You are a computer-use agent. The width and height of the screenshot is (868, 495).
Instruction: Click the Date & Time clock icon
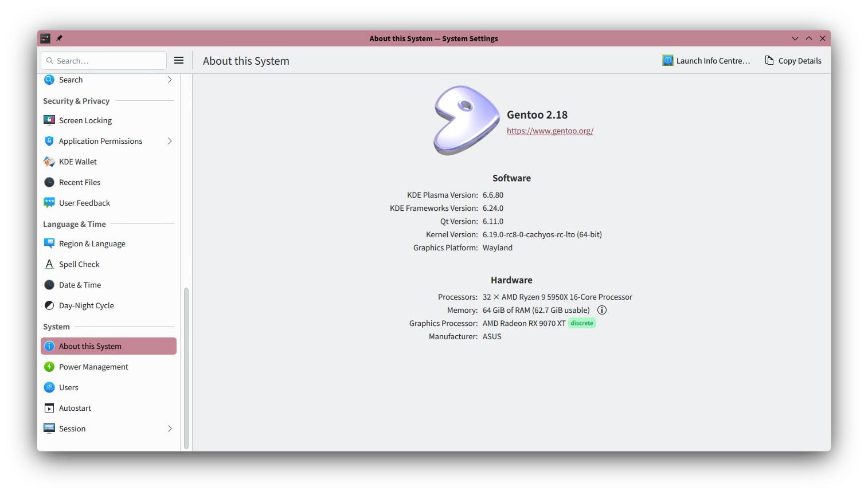(x=49, y=285)
